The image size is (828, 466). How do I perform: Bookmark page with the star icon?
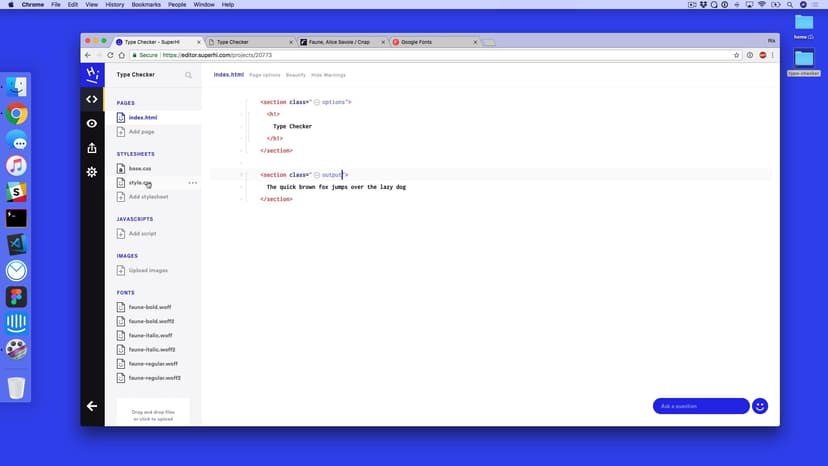737,55
